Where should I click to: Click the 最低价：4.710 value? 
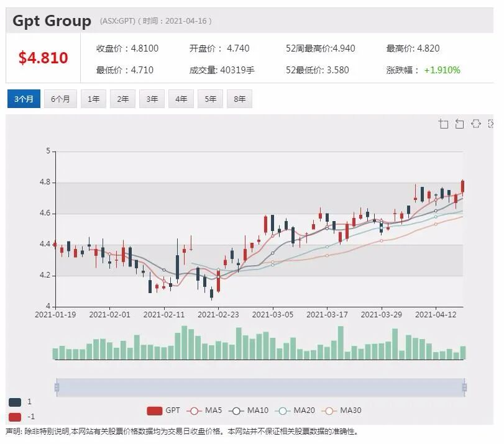(125, 70)
